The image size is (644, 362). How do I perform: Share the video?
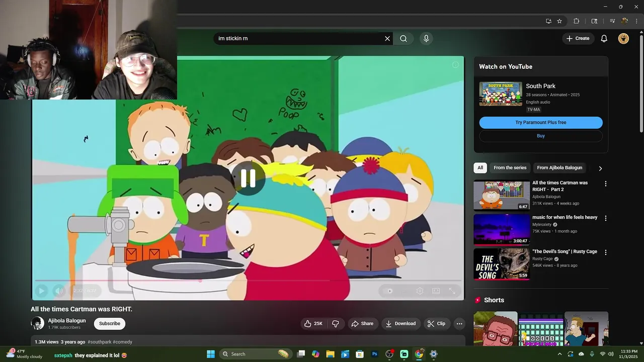[362, 324]
